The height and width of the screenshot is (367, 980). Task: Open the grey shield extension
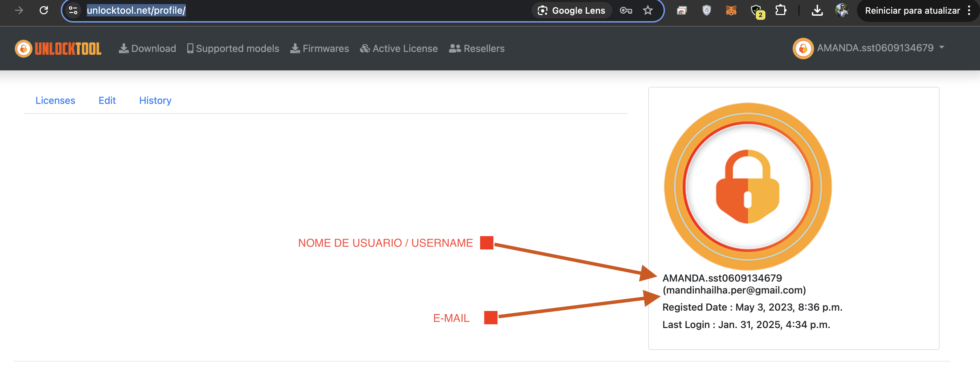pyautogui.click(x=706, y=10)
